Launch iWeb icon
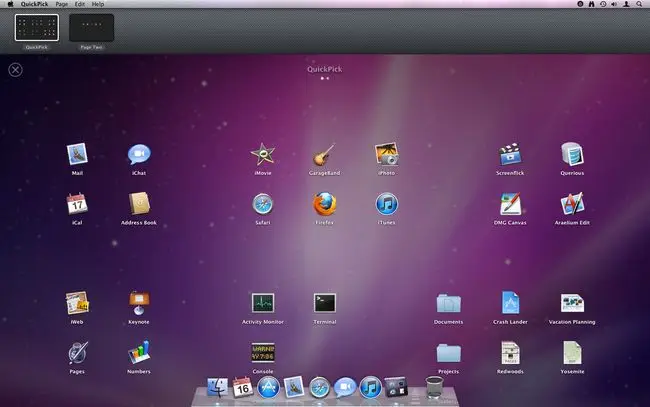 (77, 303)
